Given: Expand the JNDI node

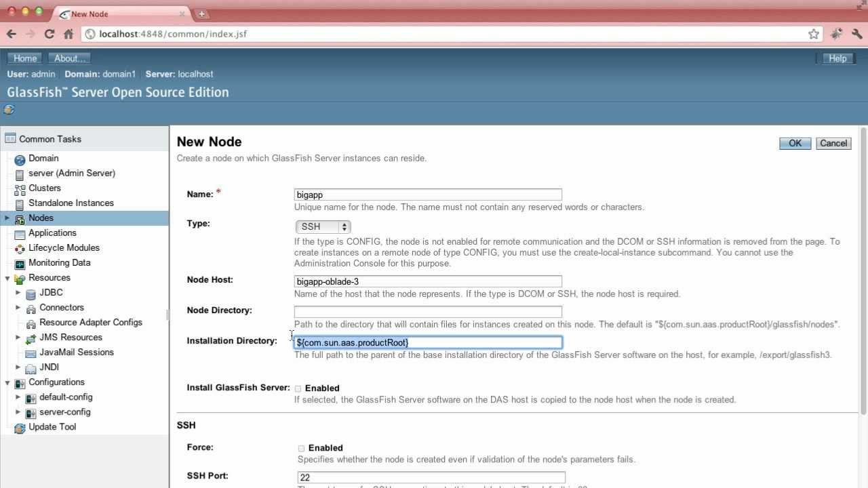Looking at the screenshot, I should click(x=18, y=367).
